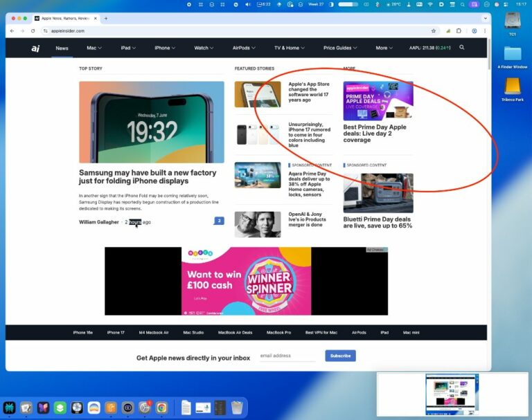Image resolution: width=532 pixels, height=420 pixels.
Task: Expand the Watch navigation dropdown
Action: coord(204,48)
